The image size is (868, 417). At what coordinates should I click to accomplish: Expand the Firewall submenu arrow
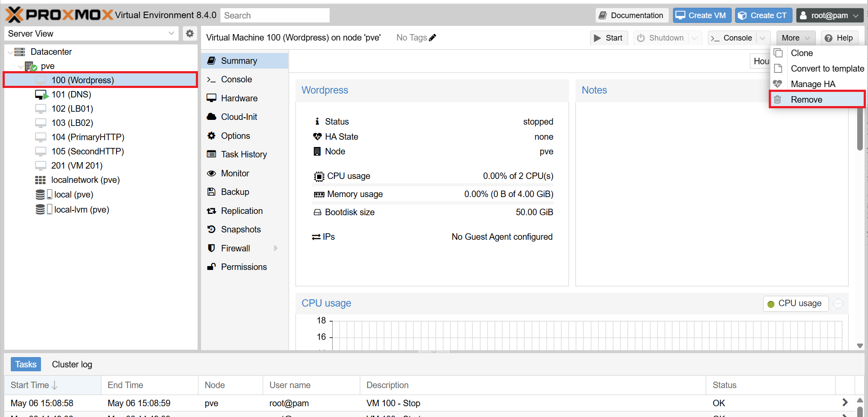pos(276,248)
